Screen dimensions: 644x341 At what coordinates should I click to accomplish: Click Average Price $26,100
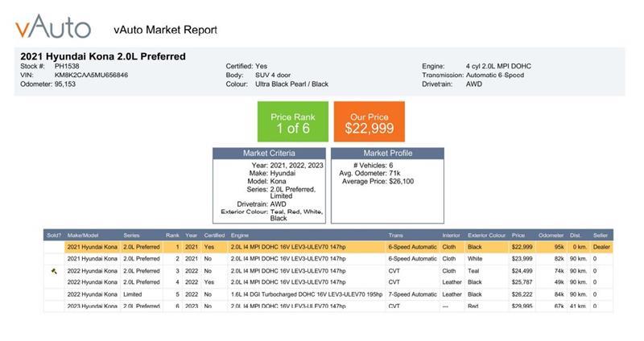(x=378, y=182)
